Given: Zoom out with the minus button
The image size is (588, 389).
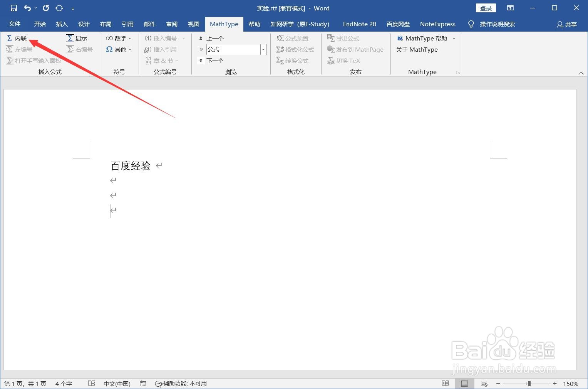Looking at the screenshot, I should 498,384.
